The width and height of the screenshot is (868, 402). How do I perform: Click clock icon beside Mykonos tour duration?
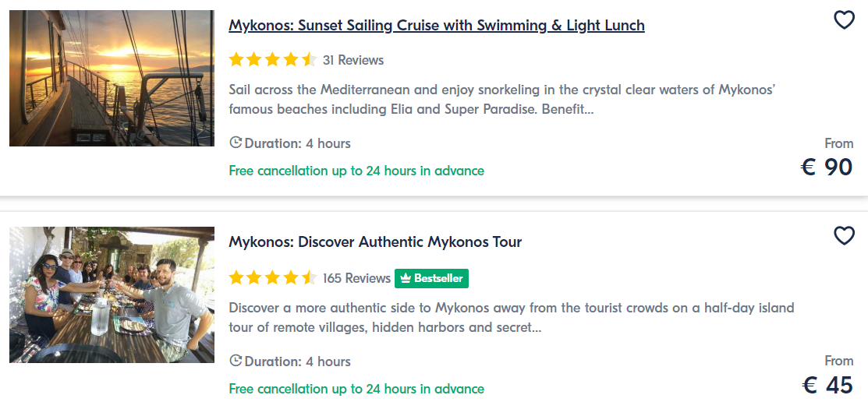[236, 361]
